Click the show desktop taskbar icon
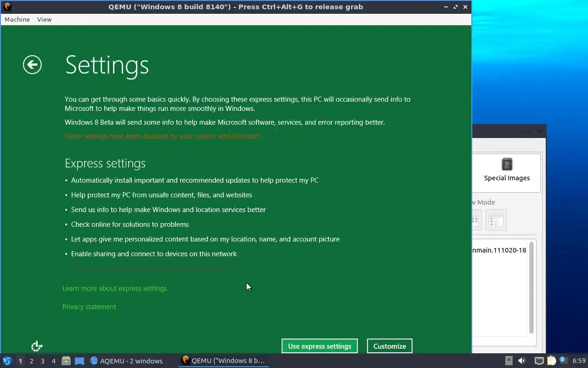 click(79, 361)
